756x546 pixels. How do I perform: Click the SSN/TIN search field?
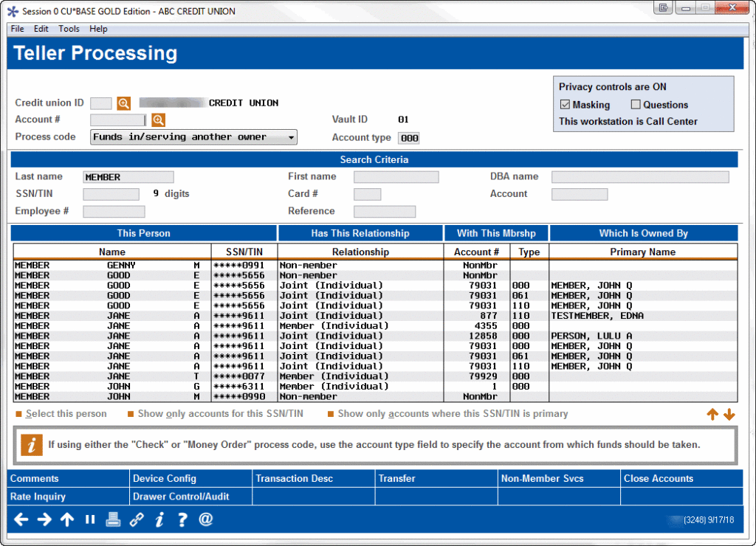tap(111, 194)
